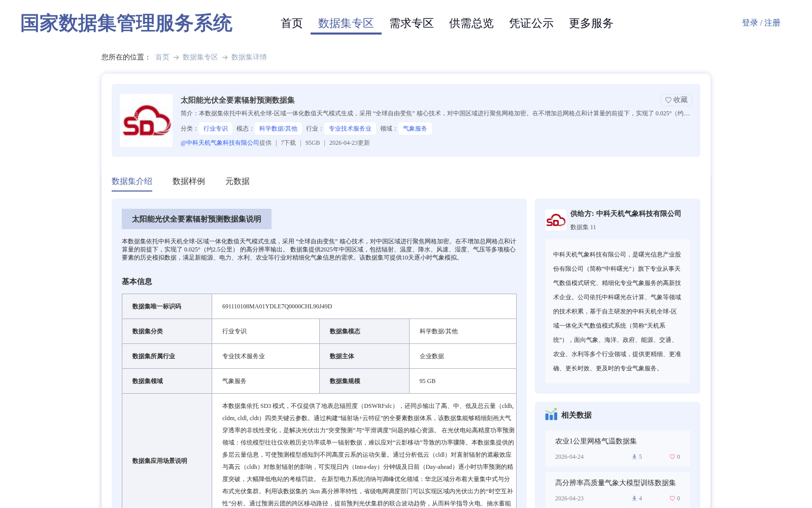Open the @中科天机气象科技有限公司 provider link
Image resolution: width=812 pixels, height=508 pixels.
pyautogui.click(x=220, y=143)
